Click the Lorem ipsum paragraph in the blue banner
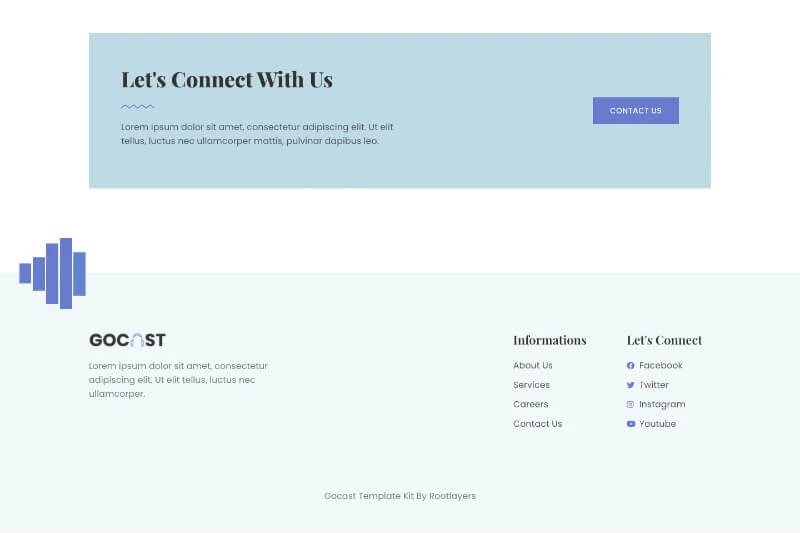The width and height of the screenshot is (800, 533). [257, 134]
